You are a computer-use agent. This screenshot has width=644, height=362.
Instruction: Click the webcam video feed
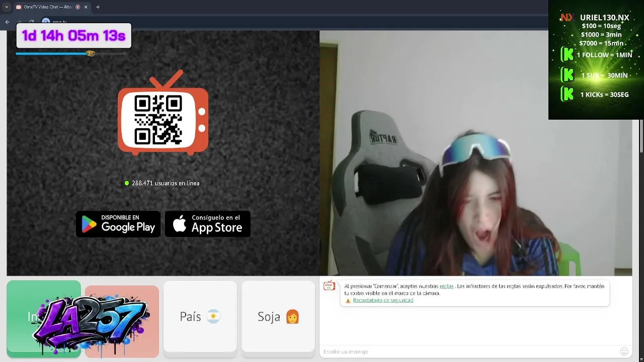[x=475, y=153]
